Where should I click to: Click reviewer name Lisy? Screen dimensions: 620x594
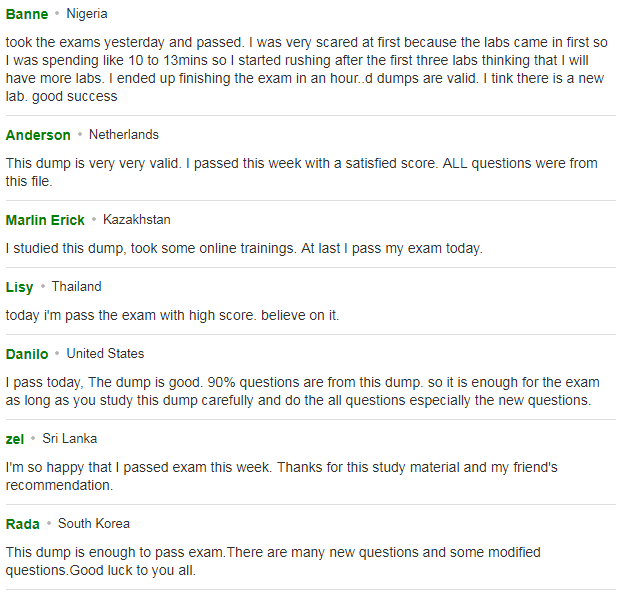19,287
